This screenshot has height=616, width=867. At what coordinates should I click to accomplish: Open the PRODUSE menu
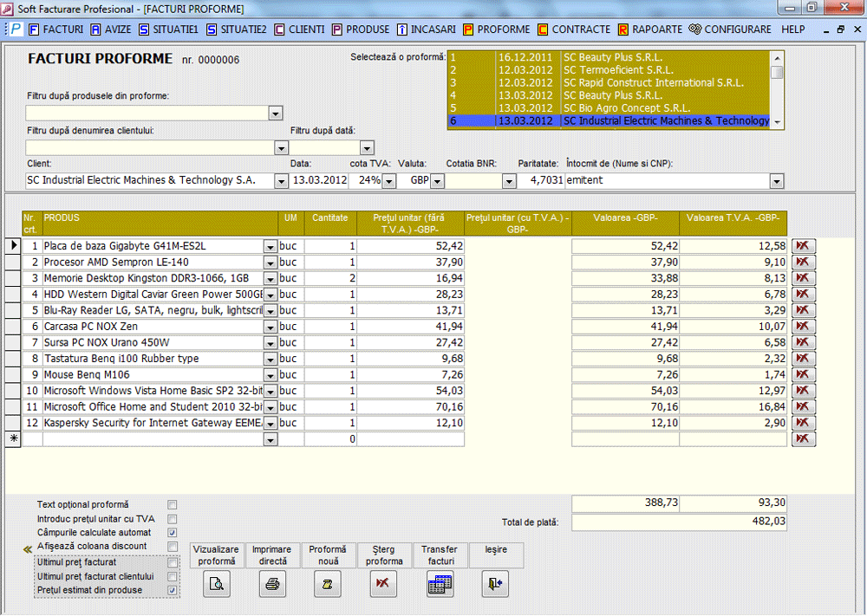361,29
